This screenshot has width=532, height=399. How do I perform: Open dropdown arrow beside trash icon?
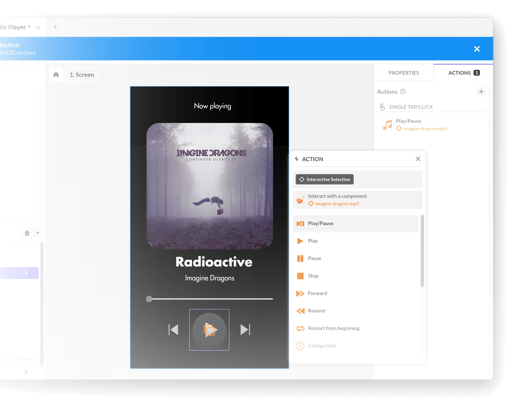click(x=38, y=233)
